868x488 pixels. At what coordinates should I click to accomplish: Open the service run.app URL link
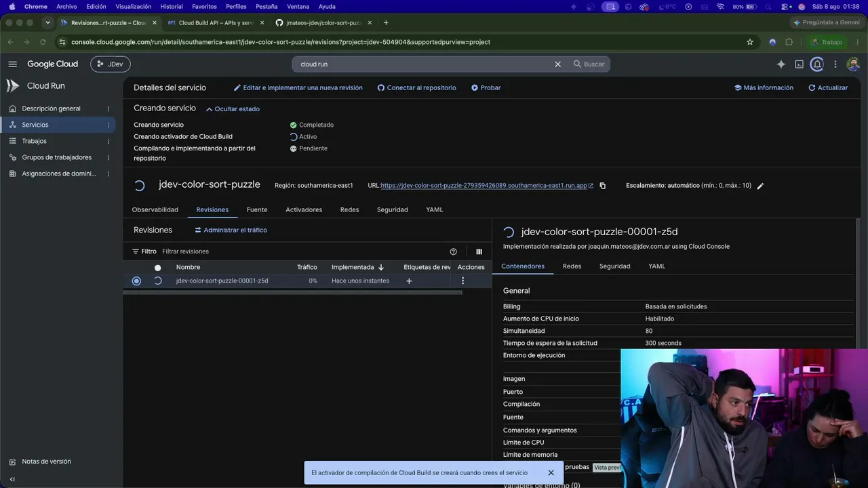pos(484,186)
